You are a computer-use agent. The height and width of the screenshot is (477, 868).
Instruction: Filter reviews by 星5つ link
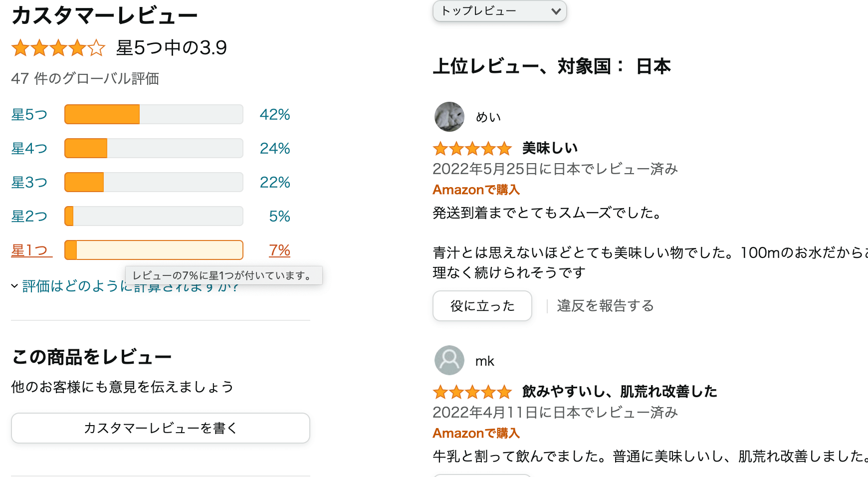click(x=29, y=114)
